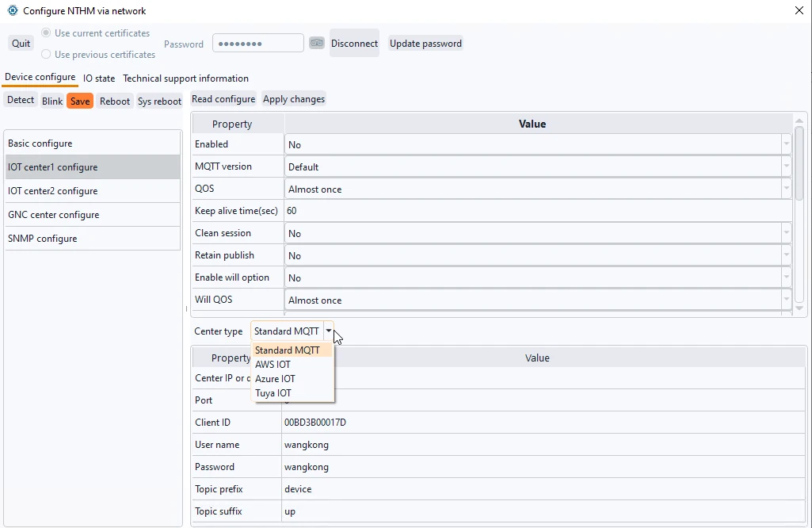The image size is (812, 528).
Task: Click the Topic prefix value device
Action: (543, 489)
